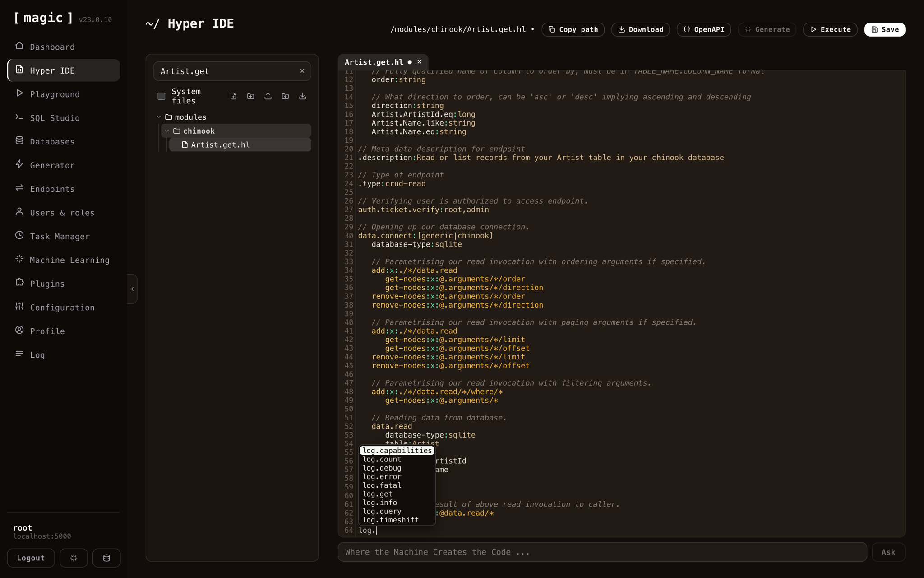
Task: Clear the Artist.get file filter
Action: pos(302,71)
